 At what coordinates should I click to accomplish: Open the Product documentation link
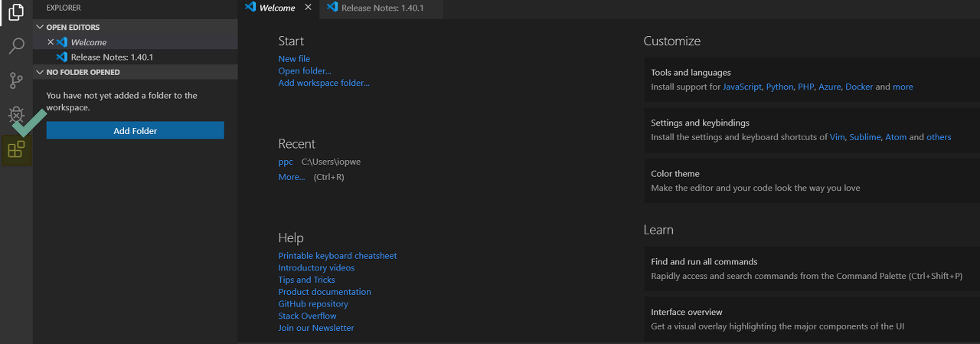[x=325, y=292]
